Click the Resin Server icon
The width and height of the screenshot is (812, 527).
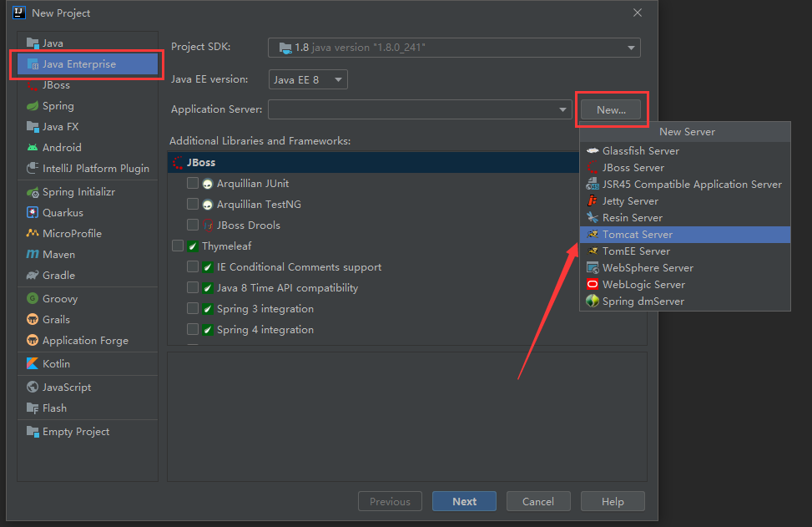593,218
